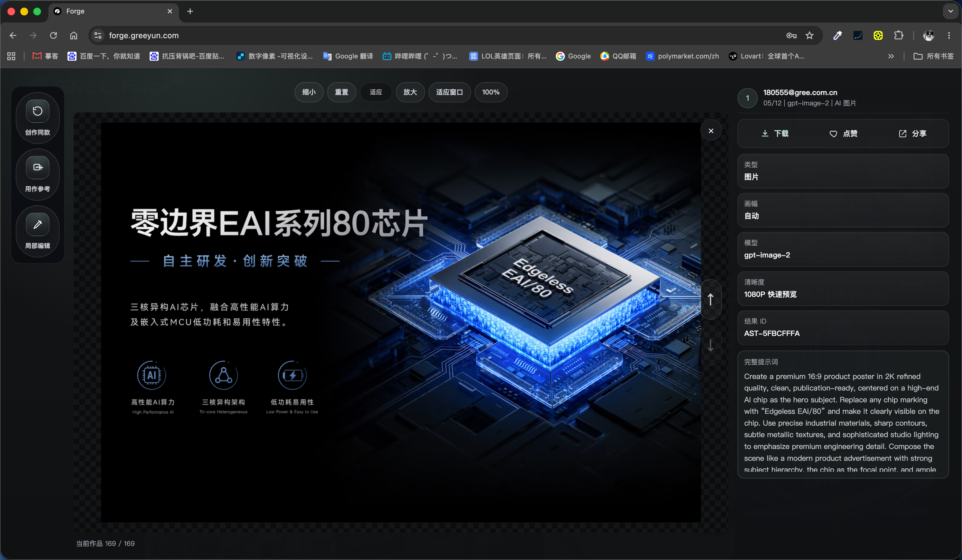Open the extensions puzzle icon
Viewport: 962px width, 560px height.
pyautogui.click(x=899, y=35)
